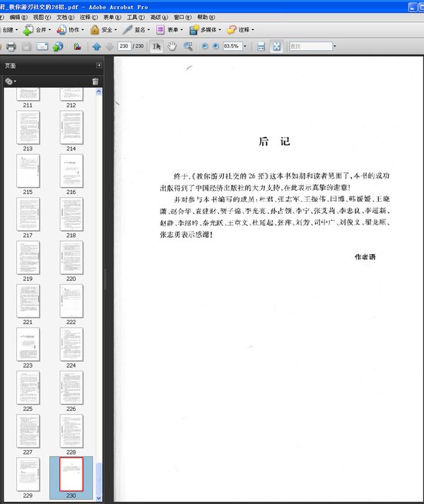This screenshot has width=424, height=504.
Task: Click the fit full page icon
Action: [x=277, y=47]
